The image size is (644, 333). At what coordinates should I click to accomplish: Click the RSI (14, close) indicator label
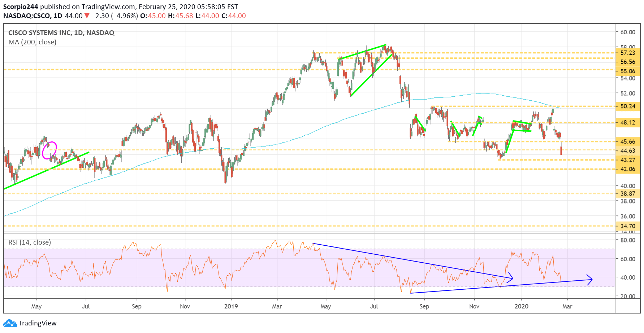(30, 242)
